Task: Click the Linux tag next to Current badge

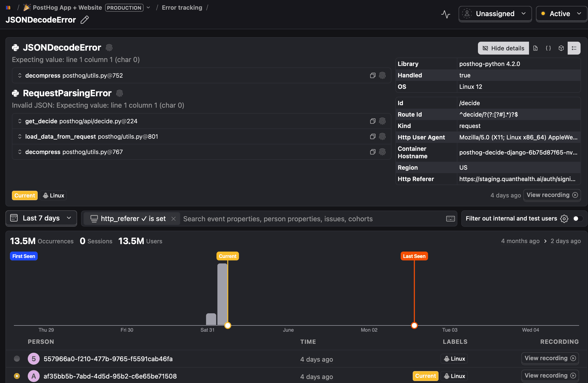Action: [x=53, y=195]
